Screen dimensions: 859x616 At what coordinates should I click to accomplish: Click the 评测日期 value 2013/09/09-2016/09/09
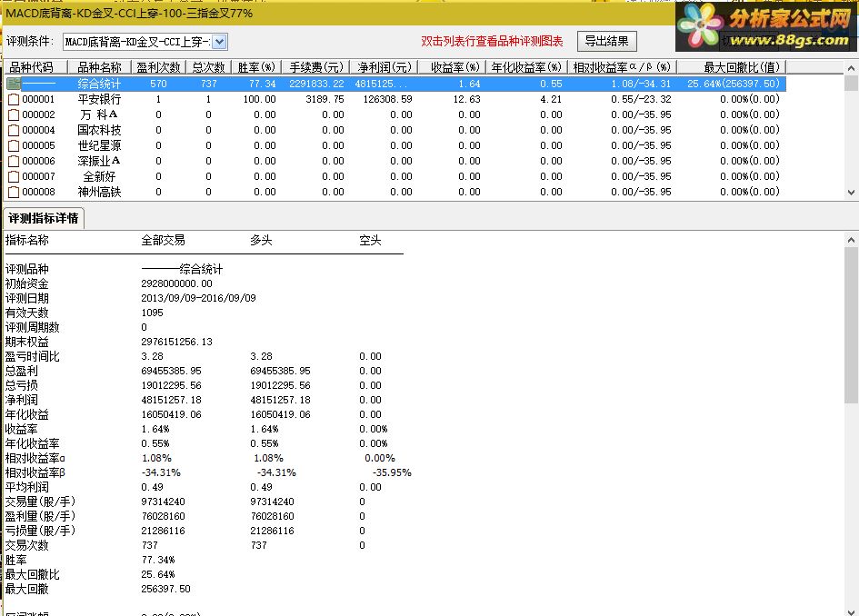[198, 298]
